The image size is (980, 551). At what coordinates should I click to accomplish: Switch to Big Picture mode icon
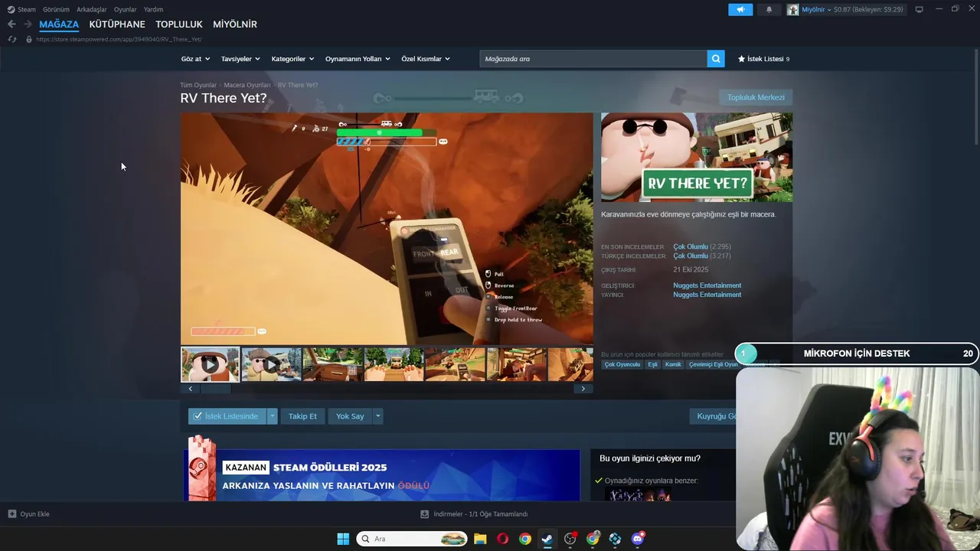[920, 10]
